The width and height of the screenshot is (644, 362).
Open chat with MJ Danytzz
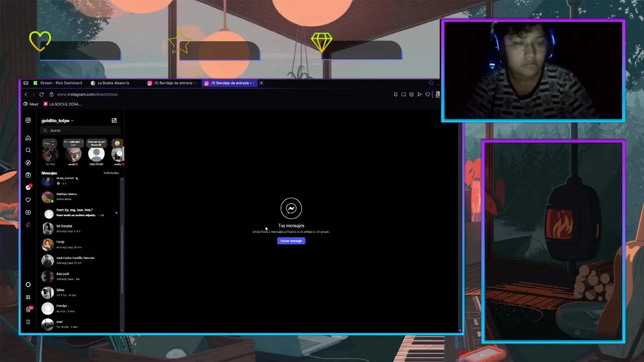[x=80, y=229]
